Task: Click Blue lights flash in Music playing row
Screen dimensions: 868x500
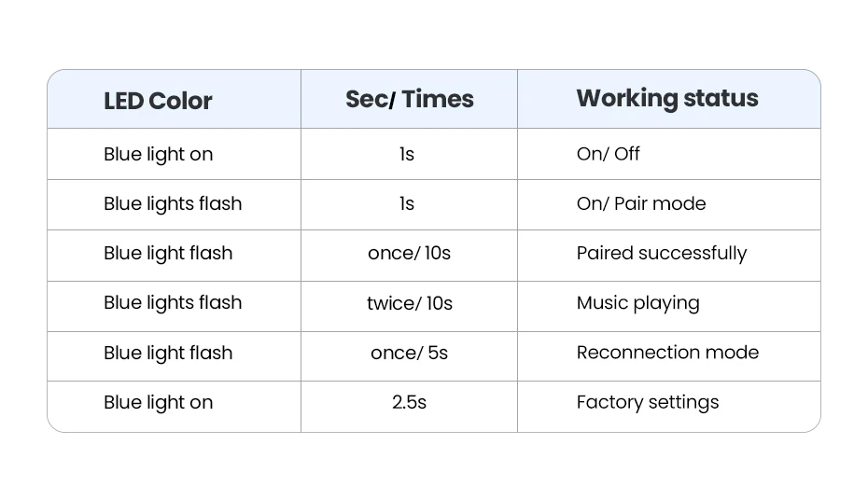Action: 173,303
